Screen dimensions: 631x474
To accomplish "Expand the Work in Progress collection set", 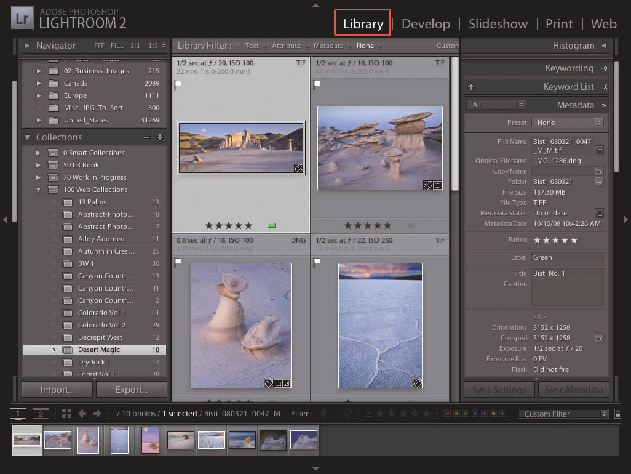I will point(38,177).
